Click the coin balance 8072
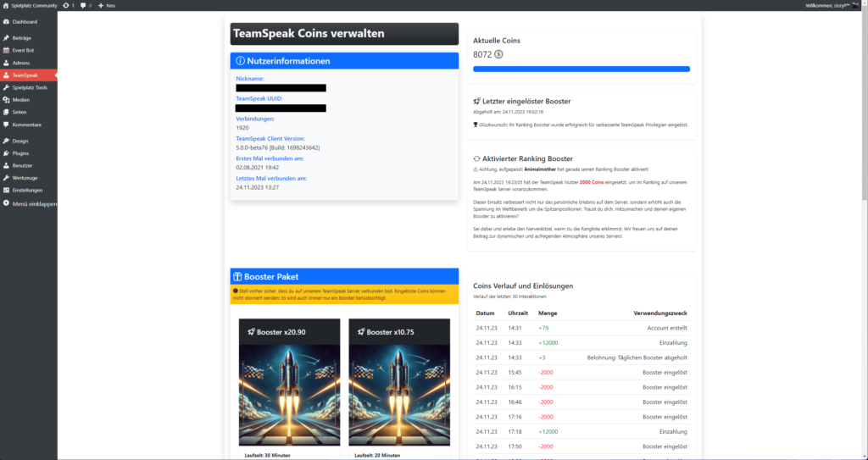Image resolution: width=868 pixels, height=460 pixels. point(482,55)
